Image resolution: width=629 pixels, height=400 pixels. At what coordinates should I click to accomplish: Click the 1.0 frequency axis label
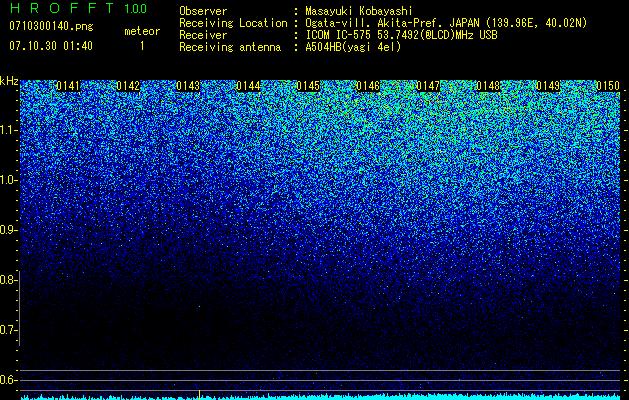(x=8, y=180)
